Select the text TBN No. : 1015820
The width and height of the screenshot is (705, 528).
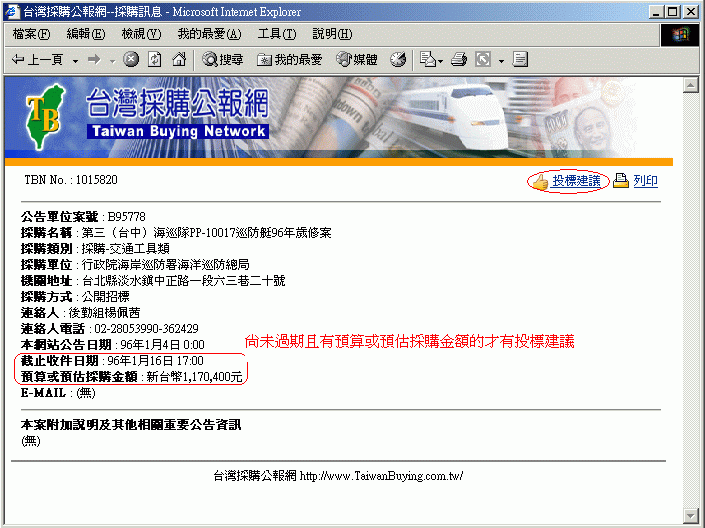click(x=71, y=180)
